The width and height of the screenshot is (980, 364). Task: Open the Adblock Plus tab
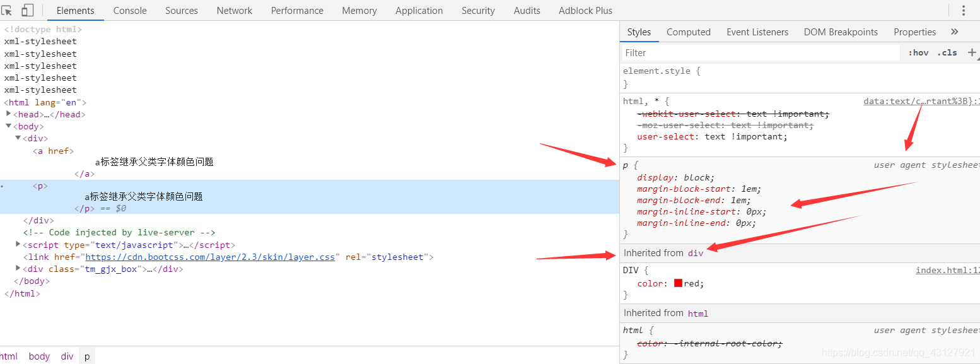tap(585, 10)
